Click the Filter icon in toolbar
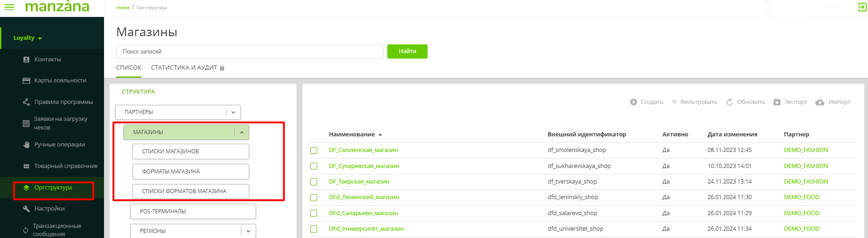Viewport: 868px width, 238px height. click(x=674, y=102)
